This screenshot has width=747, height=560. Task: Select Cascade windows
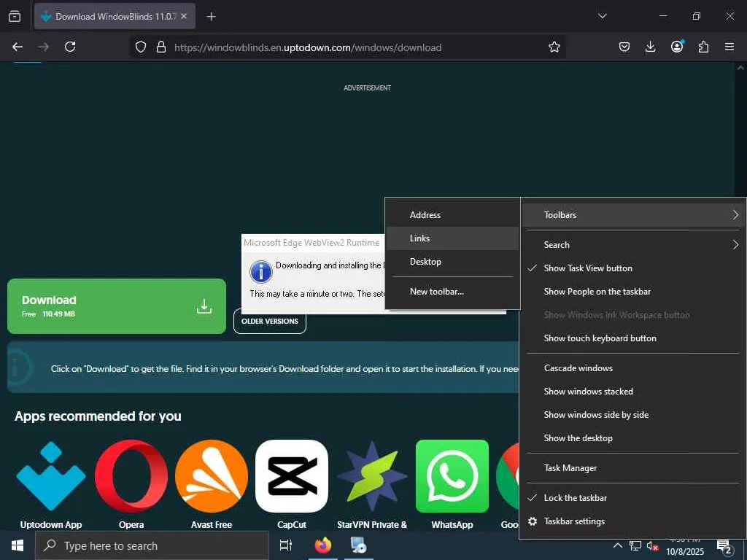tap(633, 368)
